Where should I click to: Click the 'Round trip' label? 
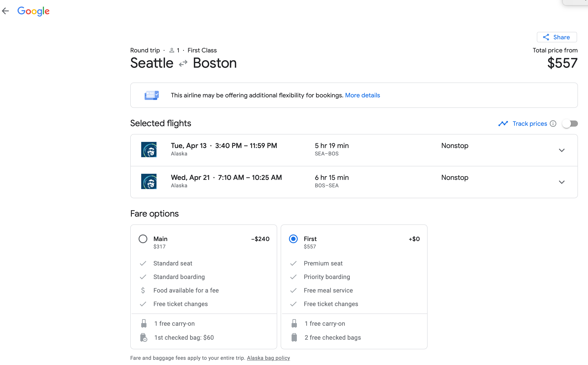[145, 50]
